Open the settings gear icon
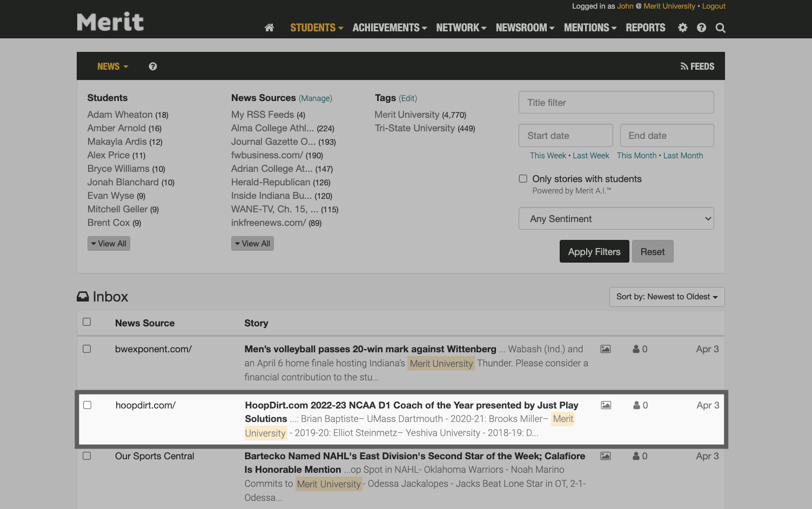Viewport: 812px width, 509px height. 682,28
